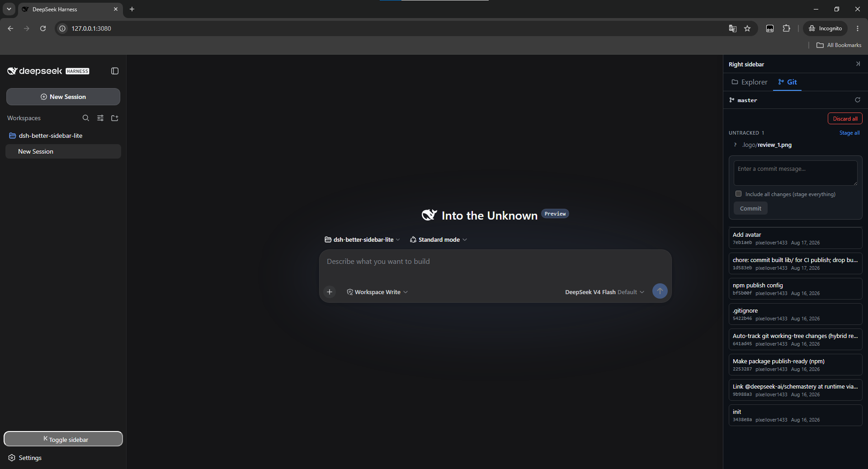
Task: Collapse the left sidebar panel icon
Action: [115, 71]
